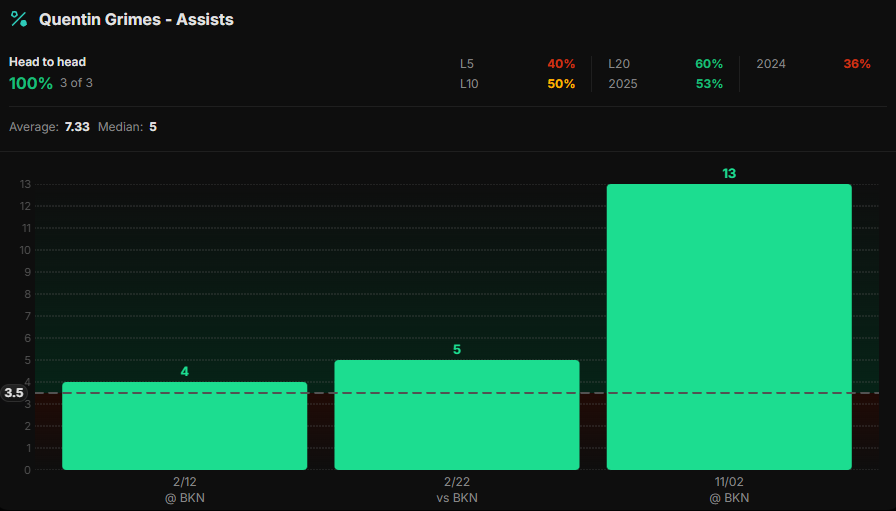The height and width of the screenshot is (511, 896).
Task: Click the L5 40% value
Action: click(x=561, y=64)
